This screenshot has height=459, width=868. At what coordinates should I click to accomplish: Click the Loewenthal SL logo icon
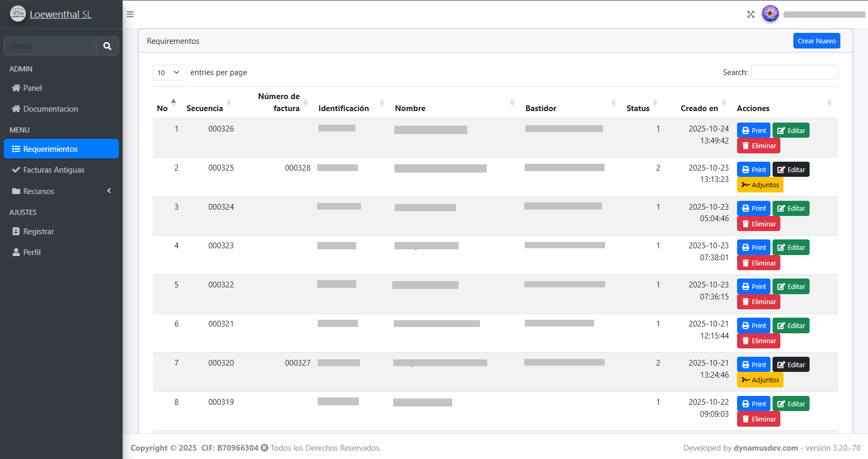pyautogui.click(x=18, y=14)
